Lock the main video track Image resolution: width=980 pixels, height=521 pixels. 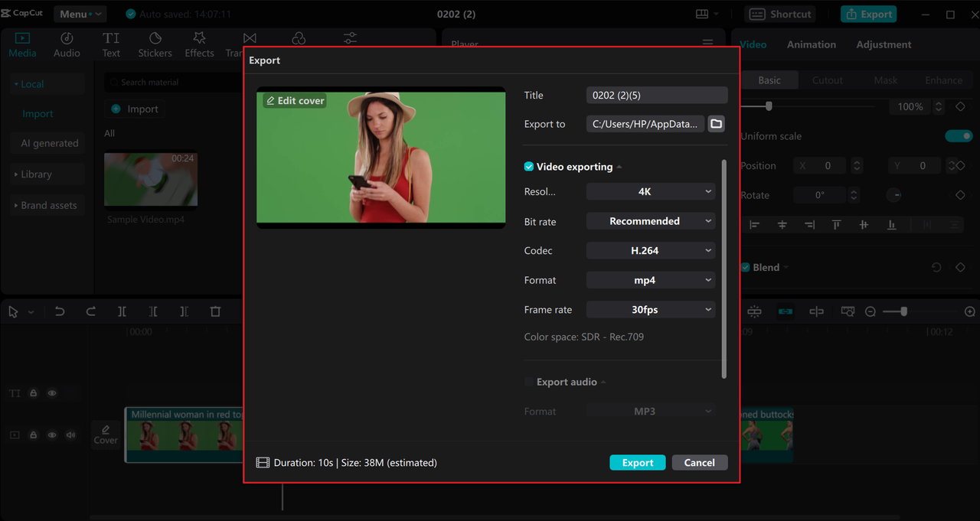coord(34,435)
